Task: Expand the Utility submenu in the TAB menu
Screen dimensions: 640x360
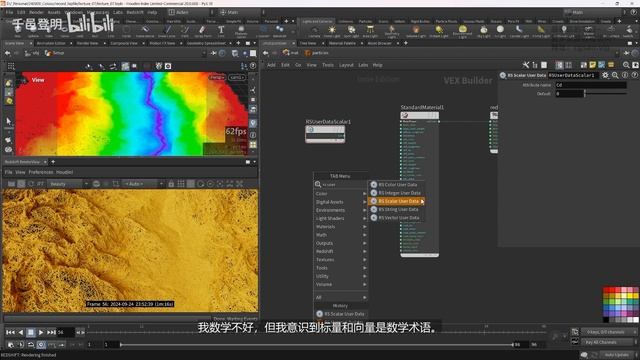Action: click(341, 276)
